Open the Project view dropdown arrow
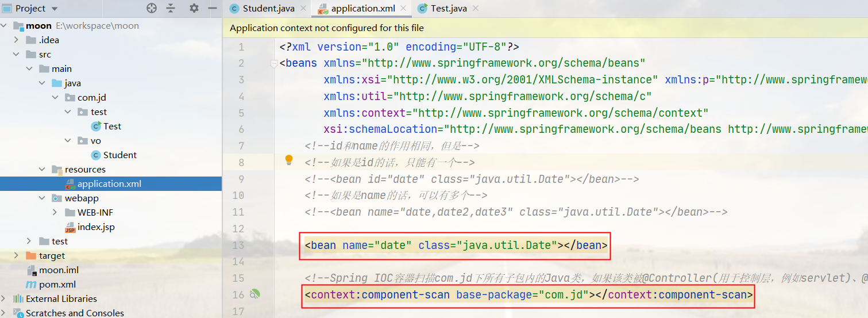Screen dimensions: 868x318 coord(55,9)
